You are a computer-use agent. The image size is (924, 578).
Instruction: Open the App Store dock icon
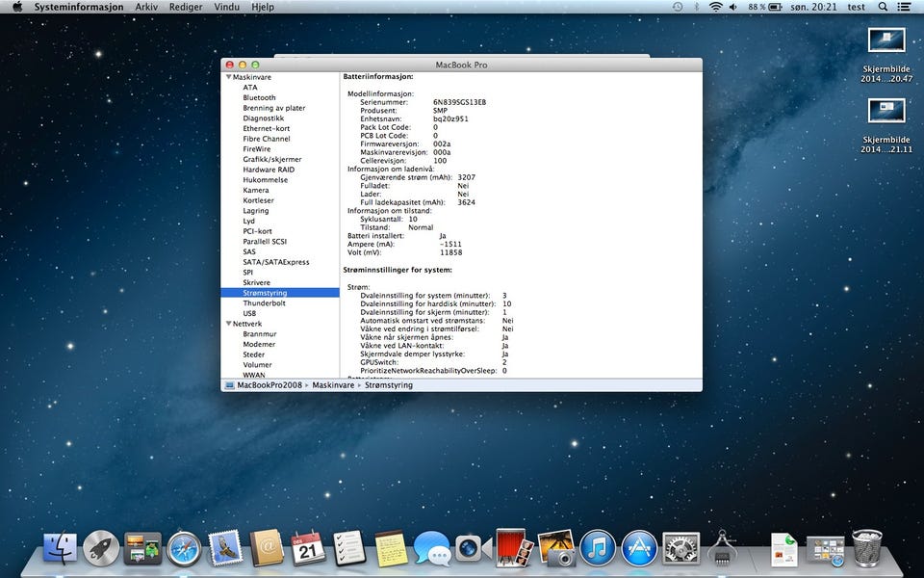point(639,549)
